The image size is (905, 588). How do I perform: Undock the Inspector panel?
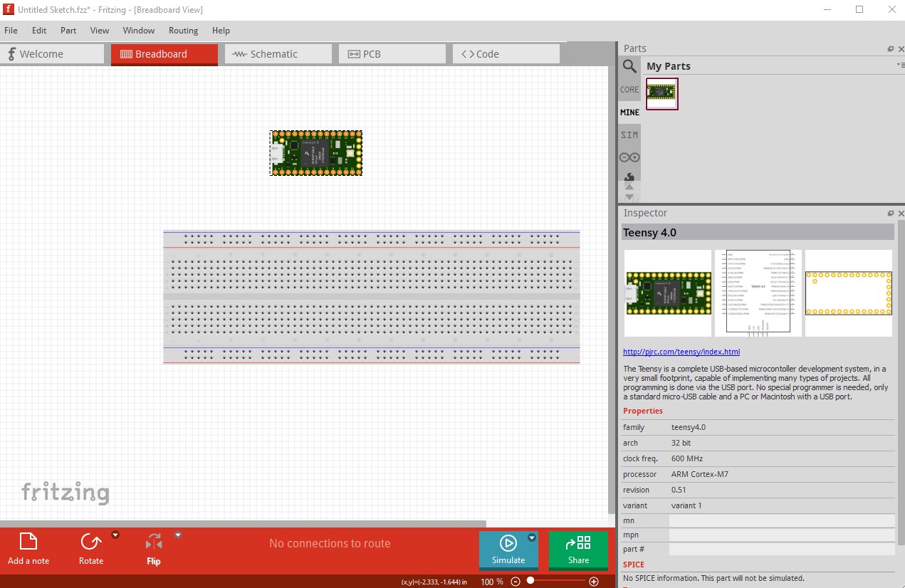[x=891, y=214]
